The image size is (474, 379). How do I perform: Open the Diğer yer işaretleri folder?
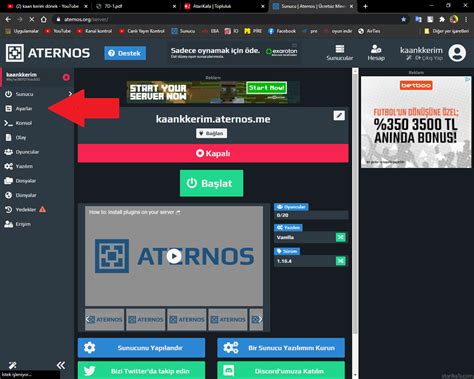coord(447,31)
